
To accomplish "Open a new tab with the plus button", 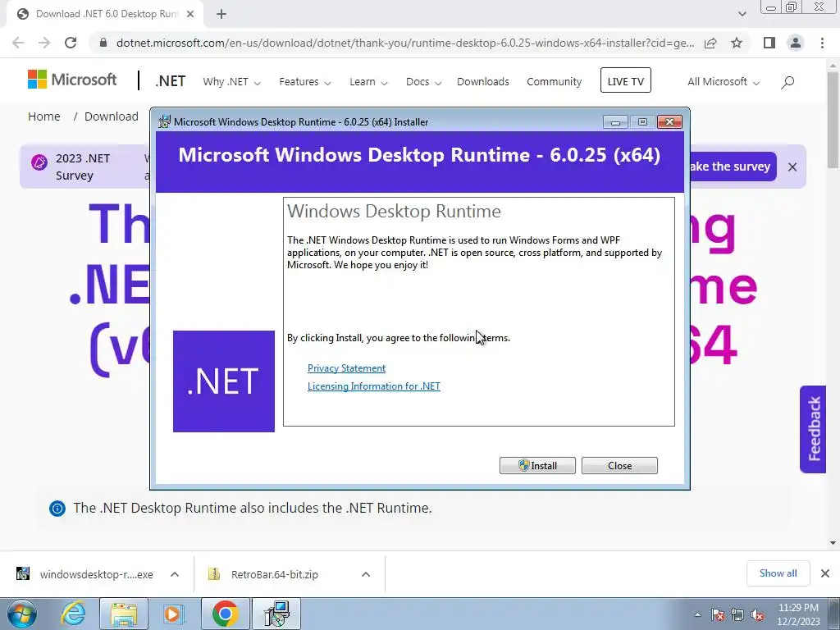I will click(221, 14).
